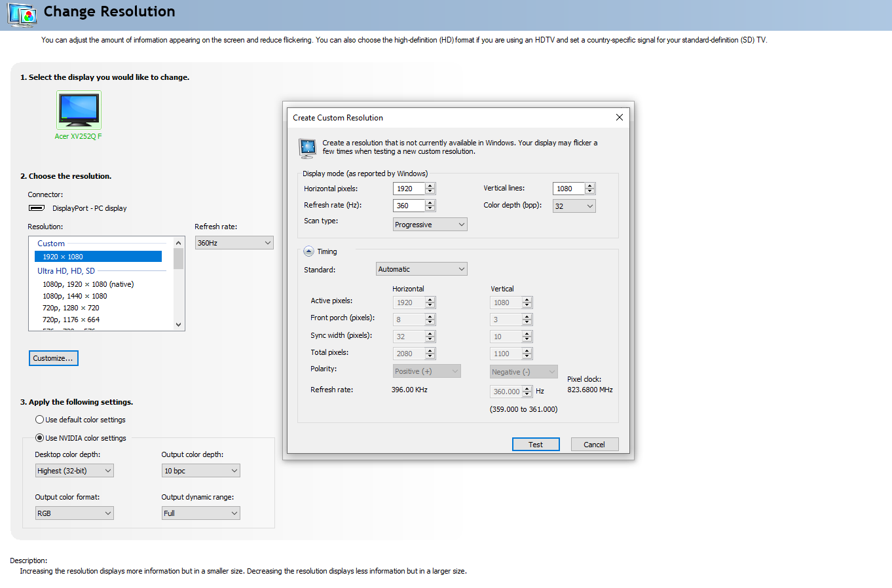This screenshot has height=588, width=892.
Task: Decrease the Vertical lines value with down arrow
Action: 590,191
